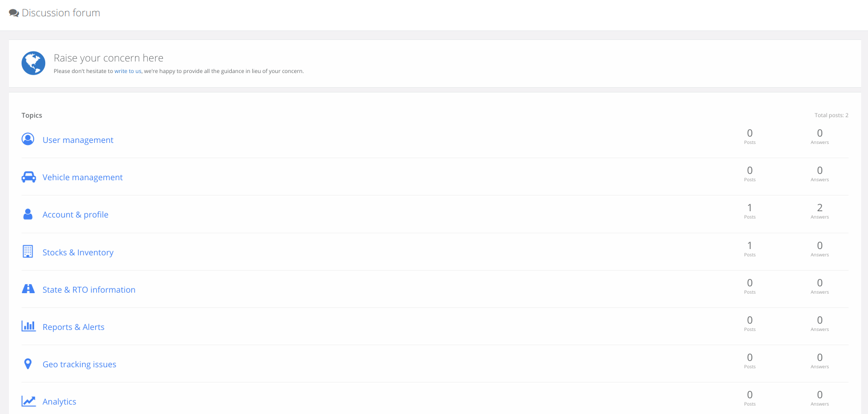Open Stocks & Inventory topic link

point(78,253)
